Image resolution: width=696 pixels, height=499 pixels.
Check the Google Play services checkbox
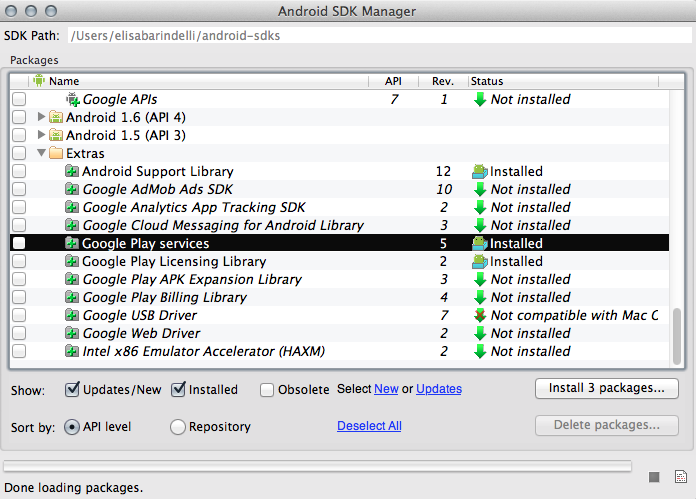pos(19,243)
